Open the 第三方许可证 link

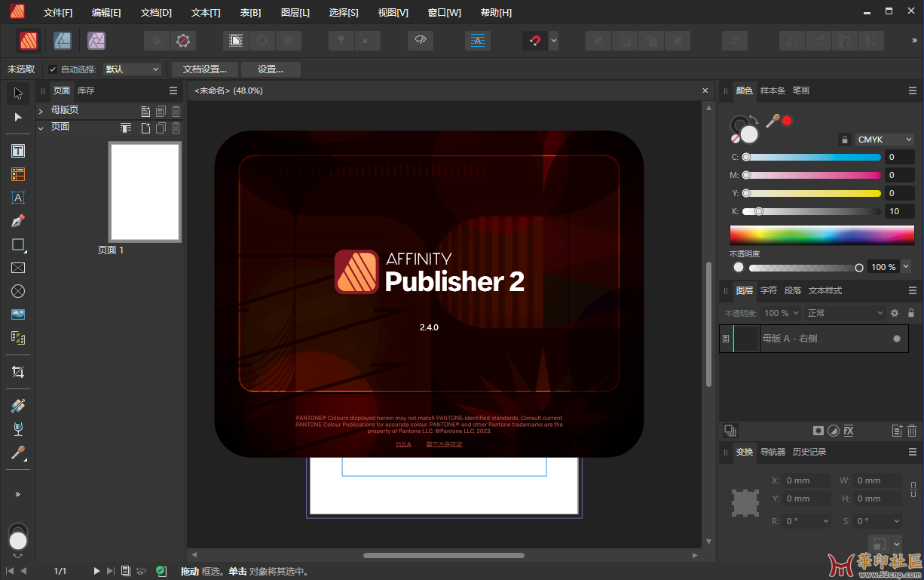coord(444,444)
